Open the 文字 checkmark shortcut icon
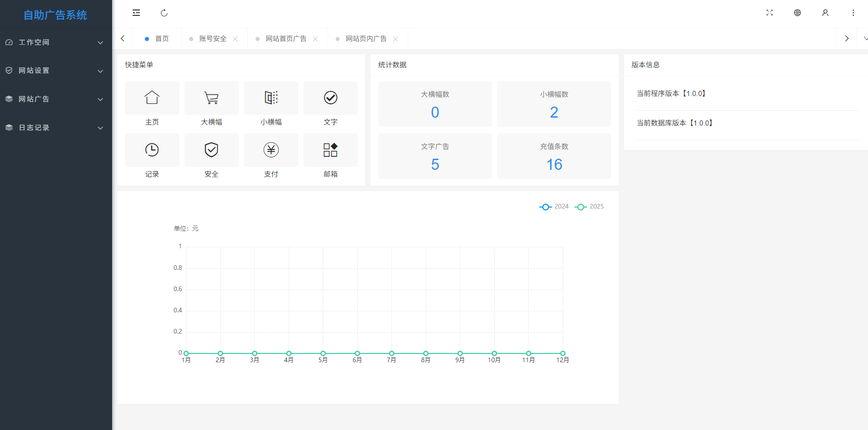 point(331,98)
